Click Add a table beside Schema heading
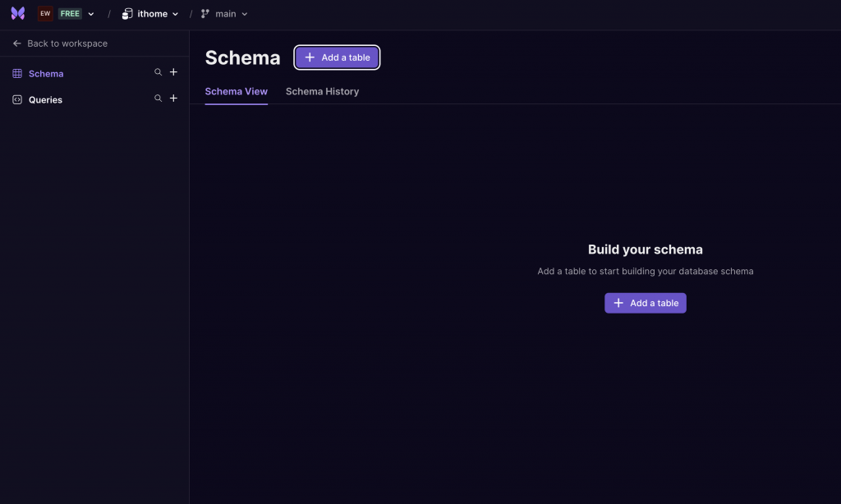This screenshot has height=504, width=841. [x=337, y=57]
